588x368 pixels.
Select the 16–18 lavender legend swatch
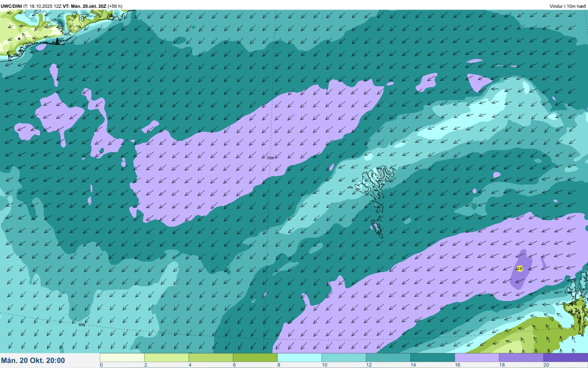click(477, 357)
